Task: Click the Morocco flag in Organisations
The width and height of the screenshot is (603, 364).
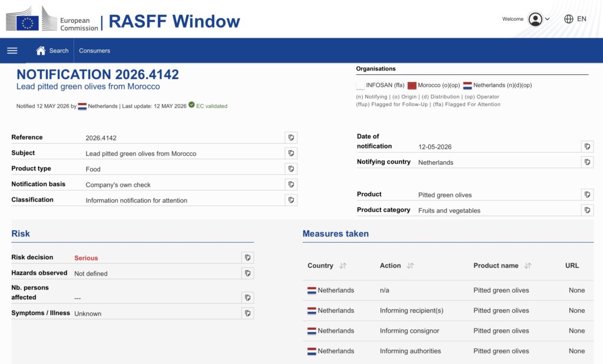Action: tap(412, 85)
